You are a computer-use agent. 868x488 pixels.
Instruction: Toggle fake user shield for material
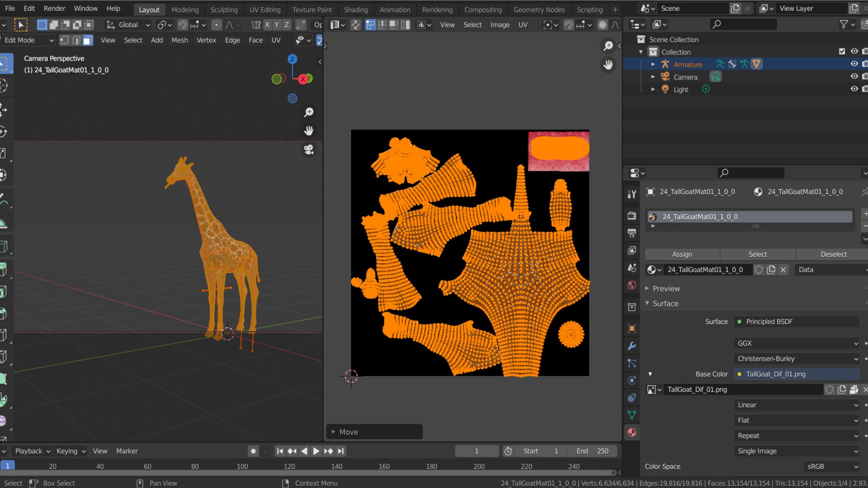[759, 270]
